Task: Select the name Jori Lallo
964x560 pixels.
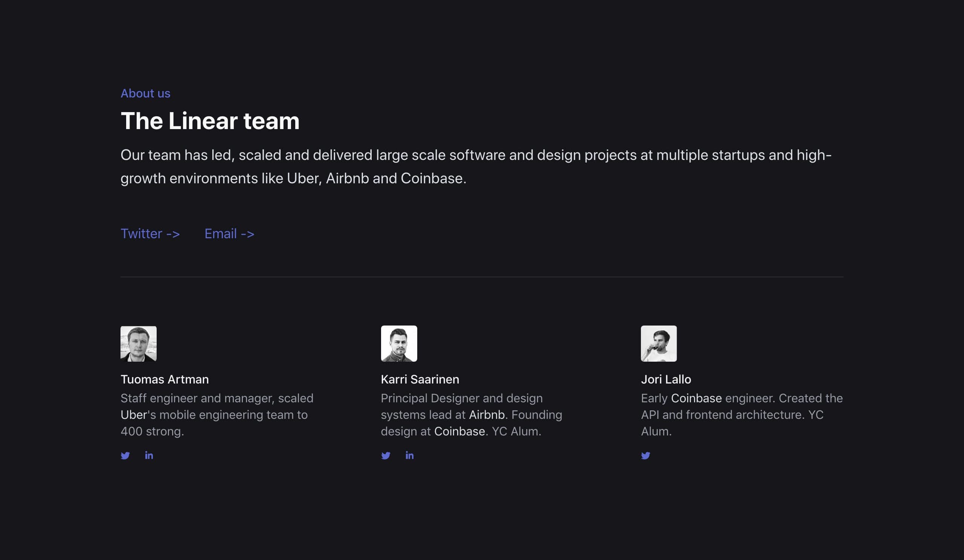Action: [667, 379]
